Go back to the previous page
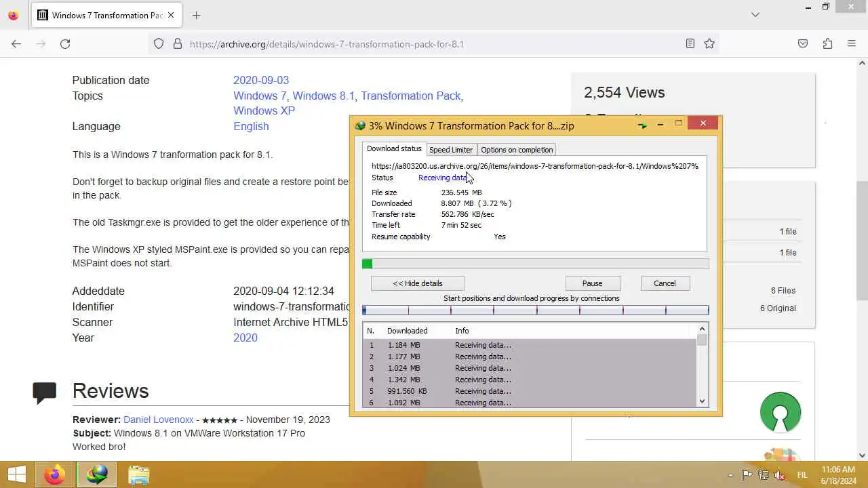 point(16,44)
